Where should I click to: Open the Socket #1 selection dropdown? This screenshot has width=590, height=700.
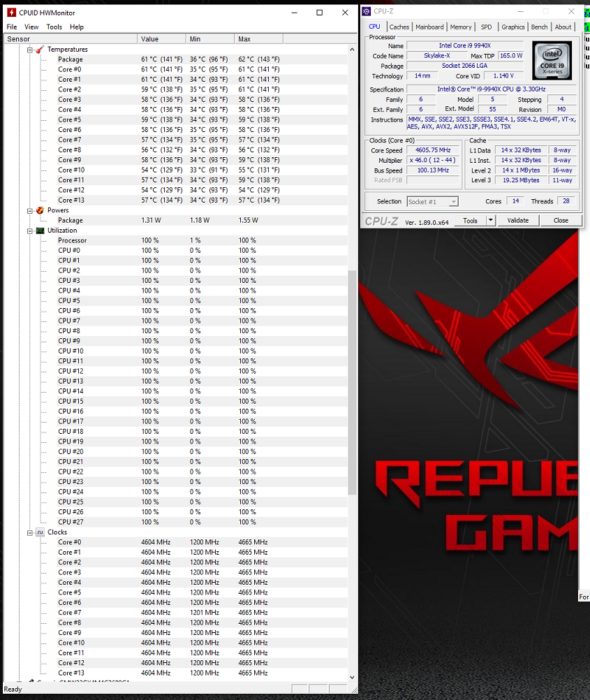point(453,202)
